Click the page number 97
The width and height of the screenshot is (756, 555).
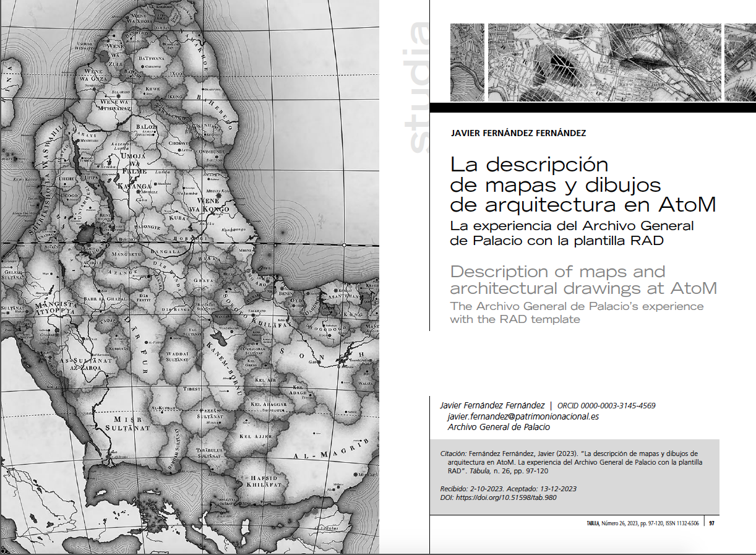[712, 523]
